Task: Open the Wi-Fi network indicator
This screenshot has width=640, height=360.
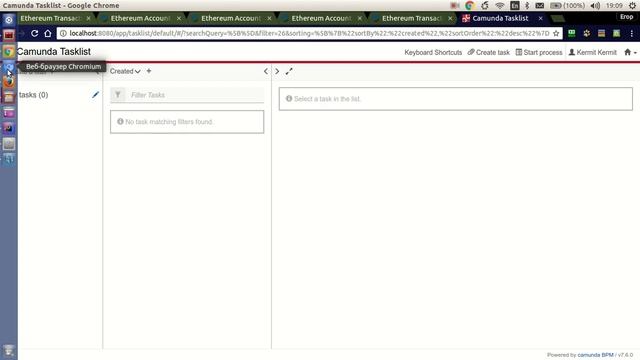Action: point(500,6)
